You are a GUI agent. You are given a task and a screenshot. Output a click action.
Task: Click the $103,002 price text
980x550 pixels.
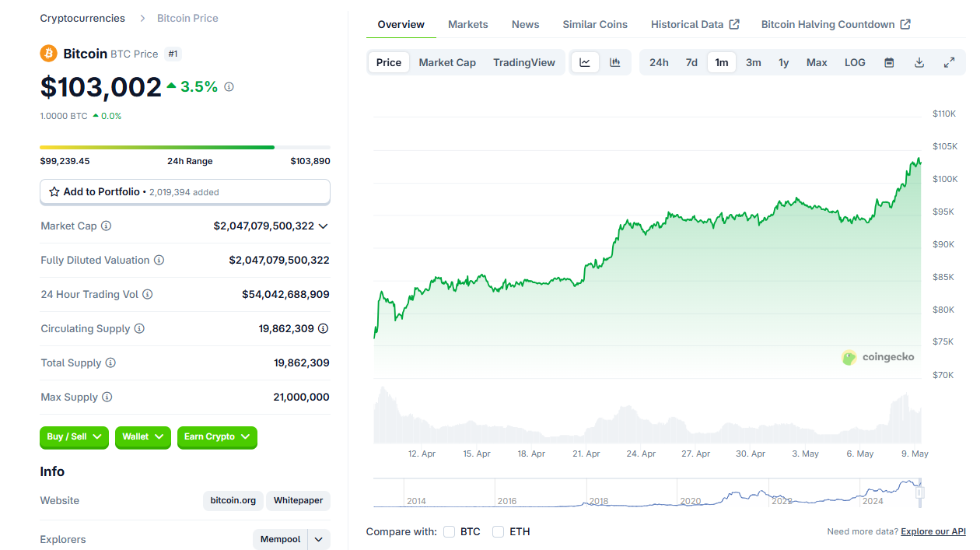(x=101, y=87)
